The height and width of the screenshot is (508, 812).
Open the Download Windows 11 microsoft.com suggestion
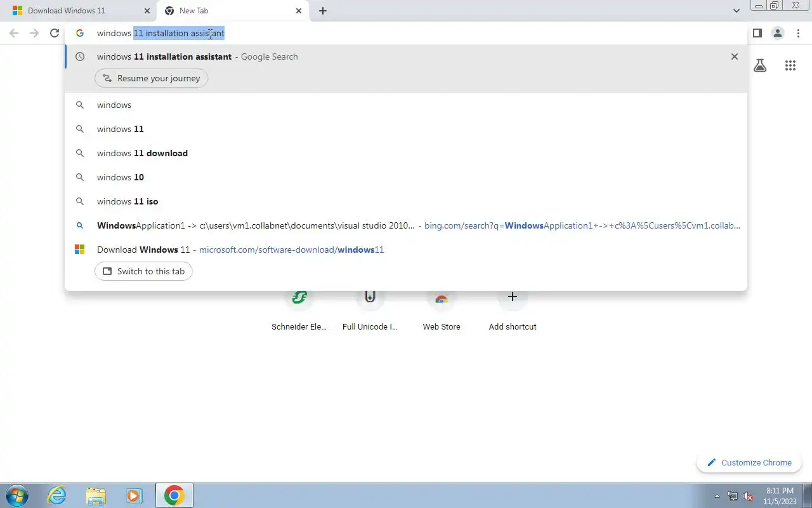pyautogui.click(x=406, y=250)
